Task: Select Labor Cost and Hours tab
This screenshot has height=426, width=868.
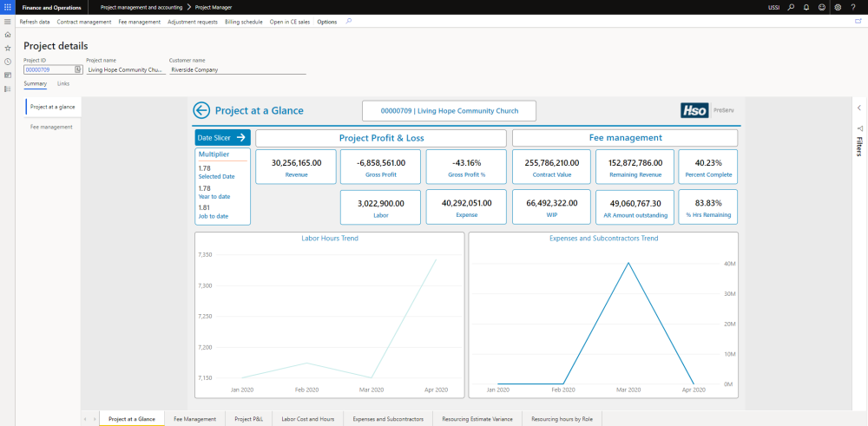Action: (307, 419)
